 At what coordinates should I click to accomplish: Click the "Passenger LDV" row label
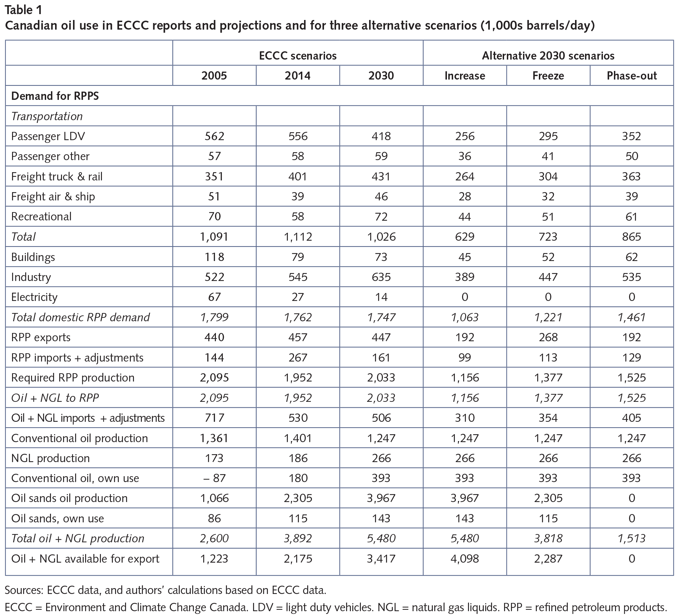pos(48,136)
